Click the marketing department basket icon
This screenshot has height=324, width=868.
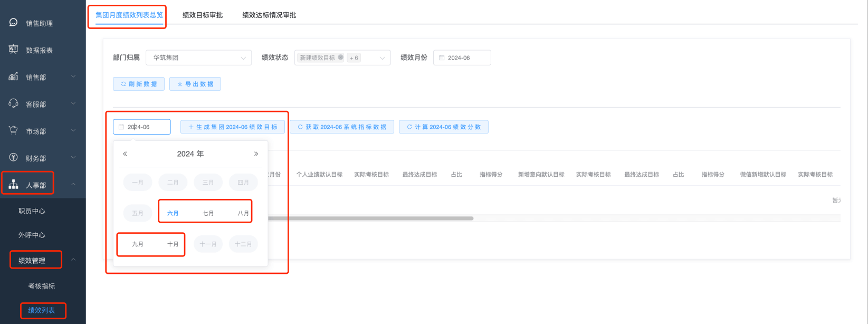click(x=14, y=130)
